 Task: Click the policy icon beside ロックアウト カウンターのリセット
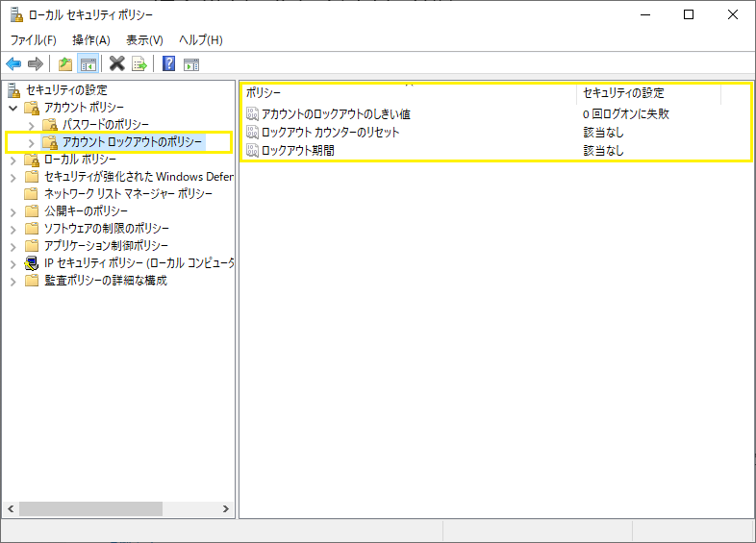tap(252, 132)
